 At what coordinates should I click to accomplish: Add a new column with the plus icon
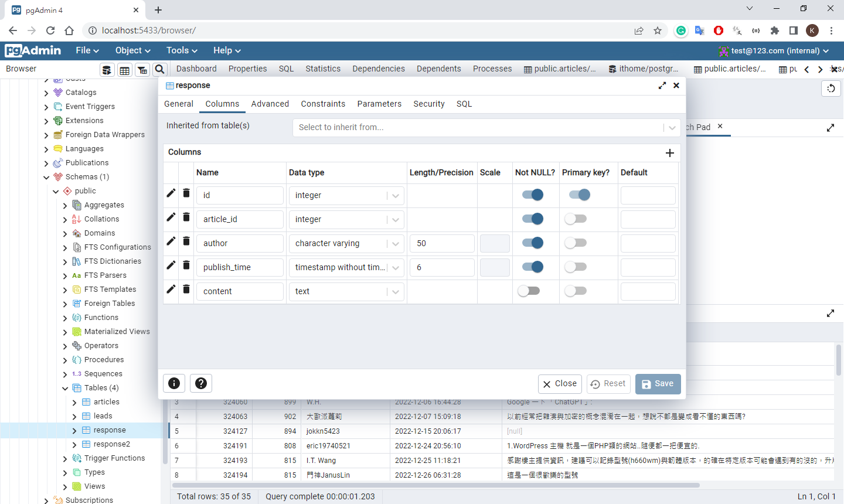coord(670,153)
